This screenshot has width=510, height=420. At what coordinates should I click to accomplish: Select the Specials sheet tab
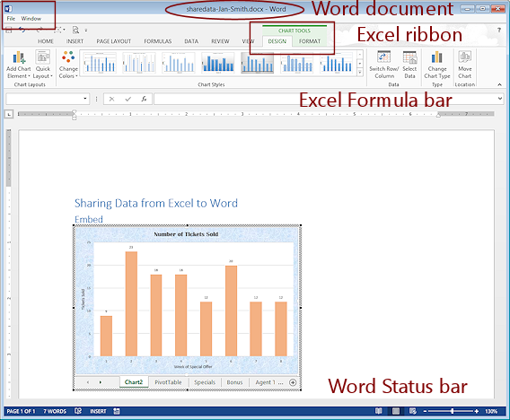205,382
